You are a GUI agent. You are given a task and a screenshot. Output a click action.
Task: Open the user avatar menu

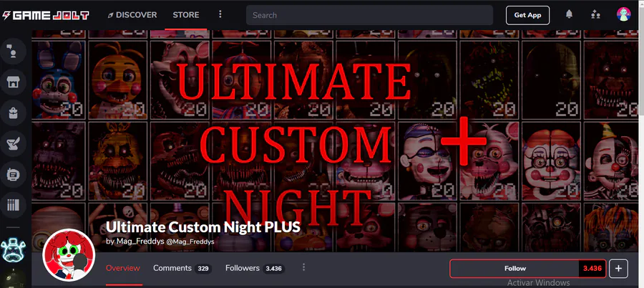623,14
